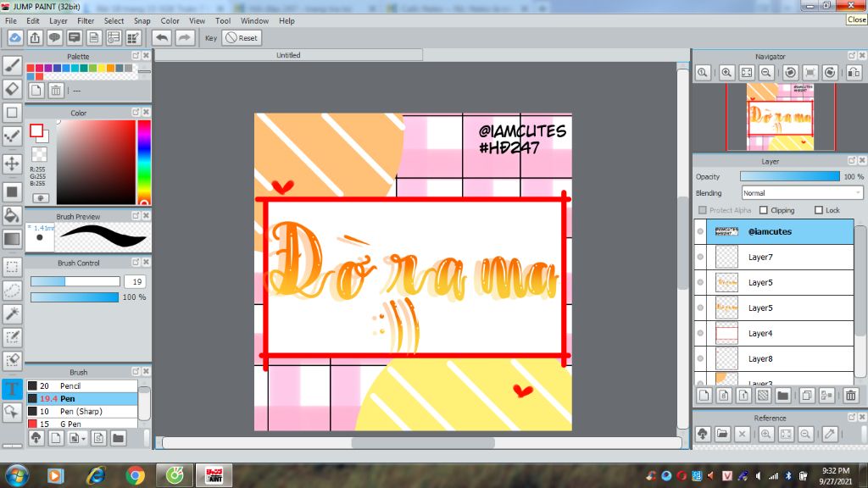This screenshot has height=488, width=868.
Task: Open the Window menu
Action: click(x=254, y=21)
